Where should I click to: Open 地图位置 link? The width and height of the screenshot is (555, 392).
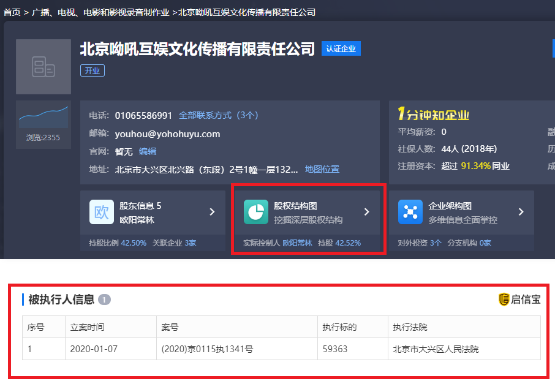(322, 170)
